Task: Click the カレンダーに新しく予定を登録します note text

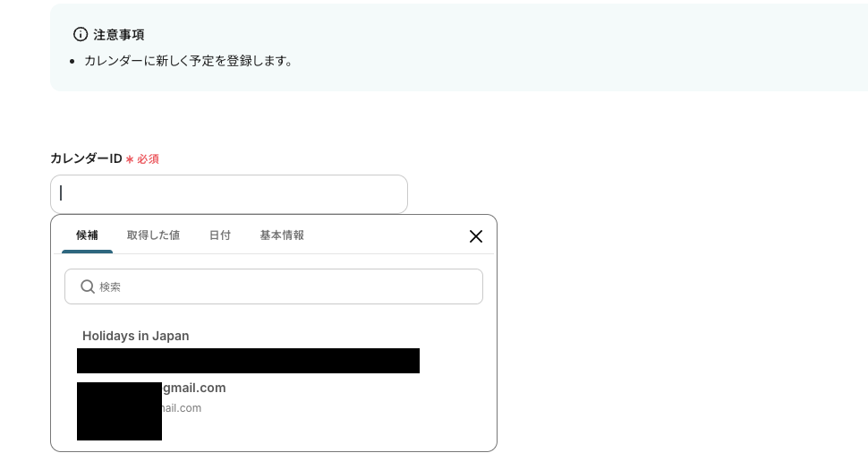Action: pos(188,61)
